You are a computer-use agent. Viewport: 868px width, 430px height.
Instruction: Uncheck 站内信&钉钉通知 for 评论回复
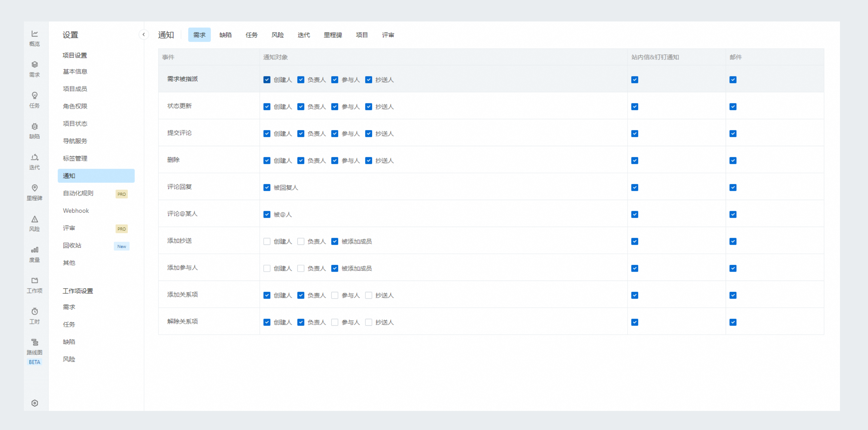click(635, 188)
